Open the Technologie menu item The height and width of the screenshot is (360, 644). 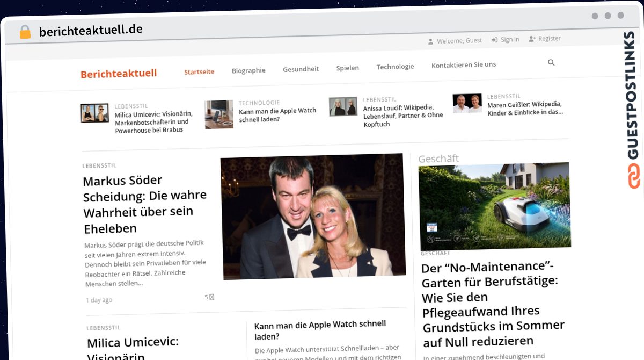tap(395, 67)
